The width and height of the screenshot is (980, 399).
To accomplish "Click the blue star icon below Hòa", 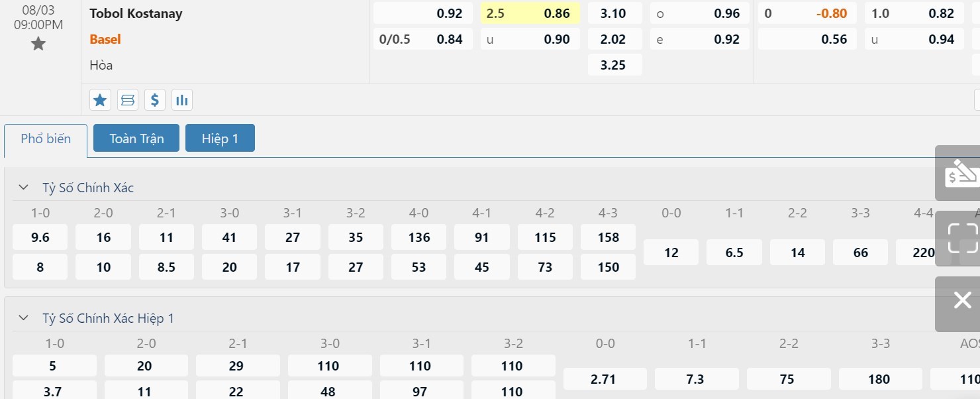I will click(100, 100).
